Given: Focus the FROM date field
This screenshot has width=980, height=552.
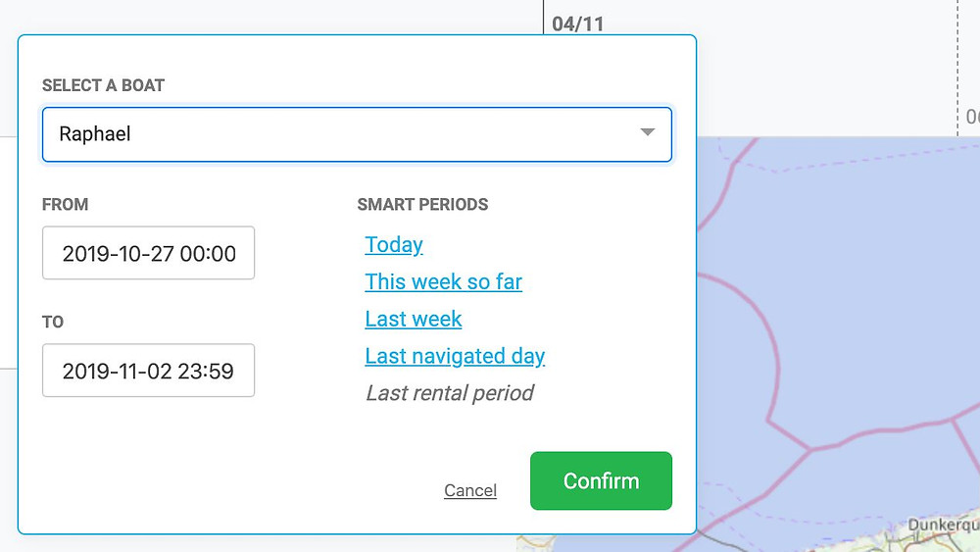Looking at the screenshot, I should click(x=148, y=253).
